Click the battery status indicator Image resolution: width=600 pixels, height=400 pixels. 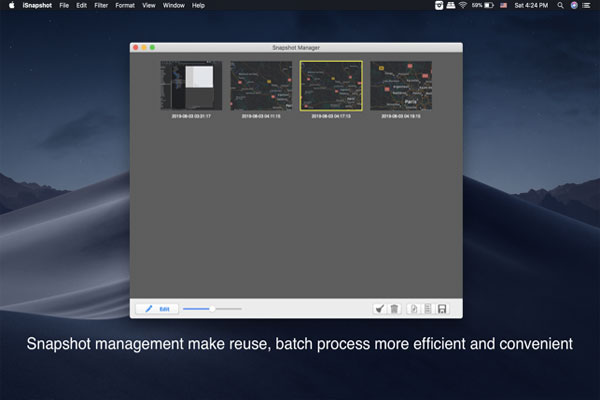(487, 5)
